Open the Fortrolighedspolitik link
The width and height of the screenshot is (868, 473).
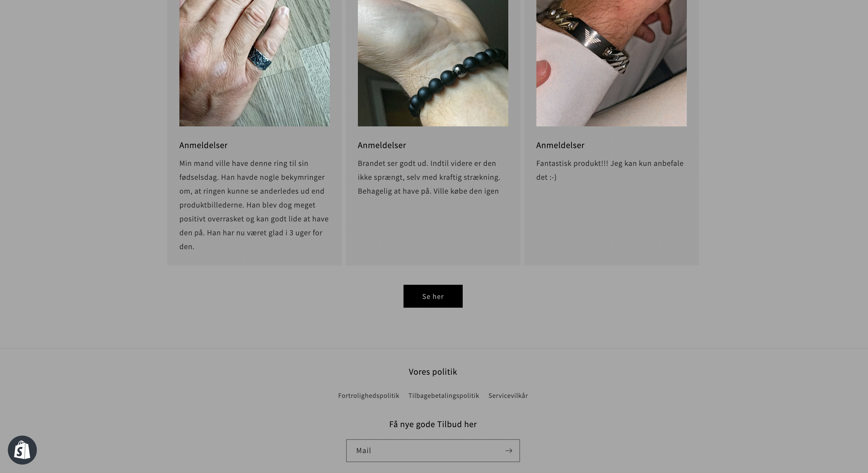tap(368, 395)
